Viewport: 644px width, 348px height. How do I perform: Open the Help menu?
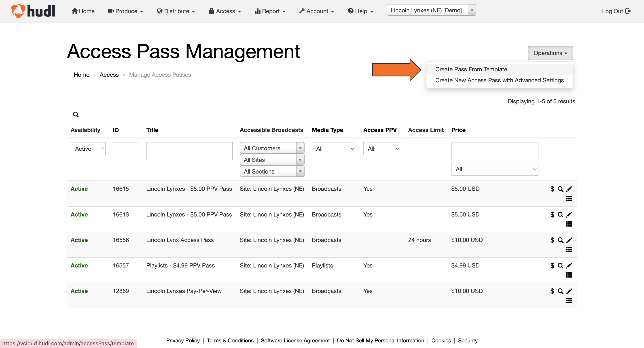360,11
